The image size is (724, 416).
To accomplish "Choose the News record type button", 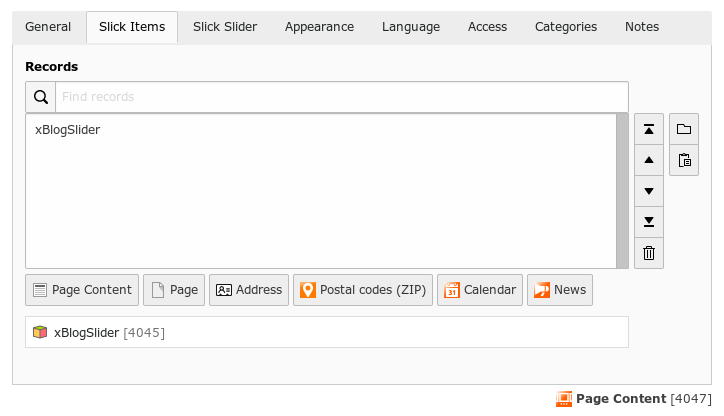I will (560, 290).
